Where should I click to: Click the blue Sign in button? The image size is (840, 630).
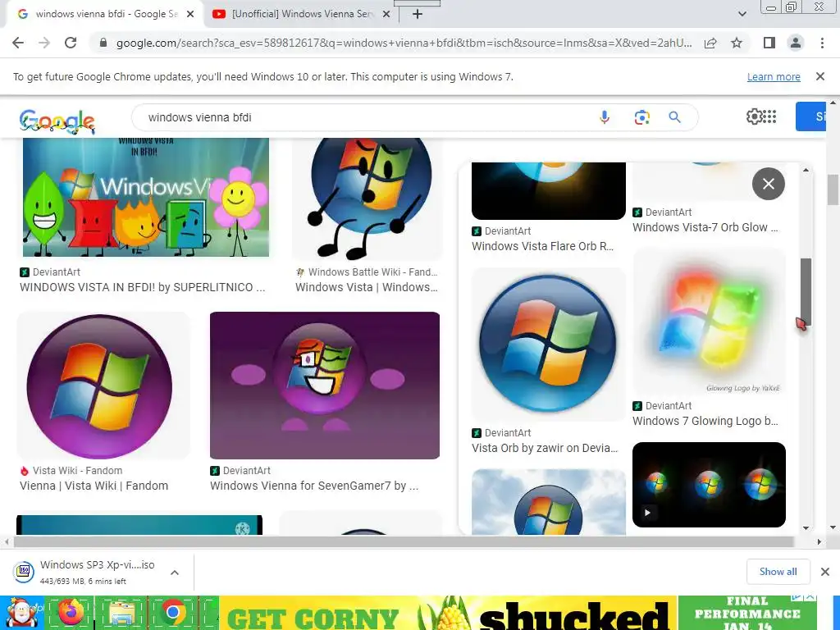click(811, 116)
